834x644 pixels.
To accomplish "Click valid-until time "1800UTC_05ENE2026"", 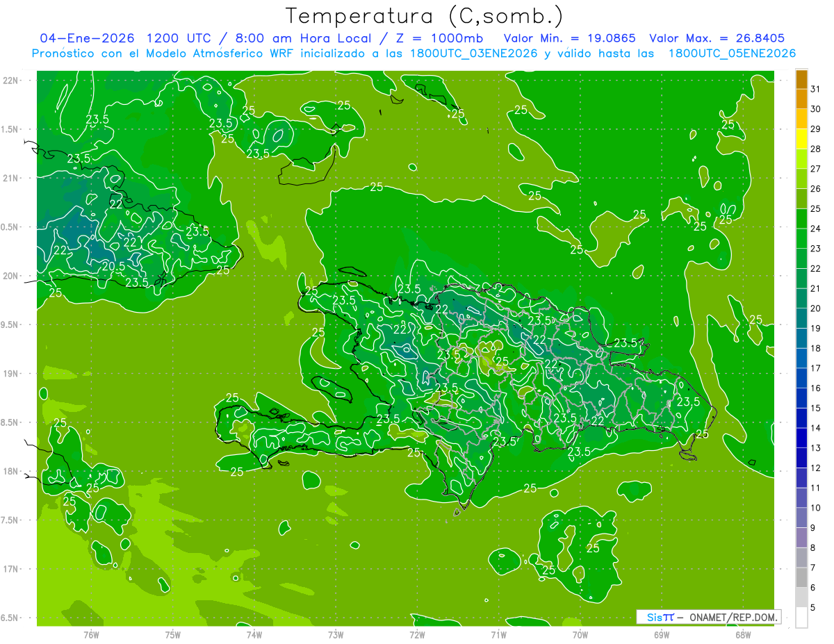I will click(x=732, y=53).
